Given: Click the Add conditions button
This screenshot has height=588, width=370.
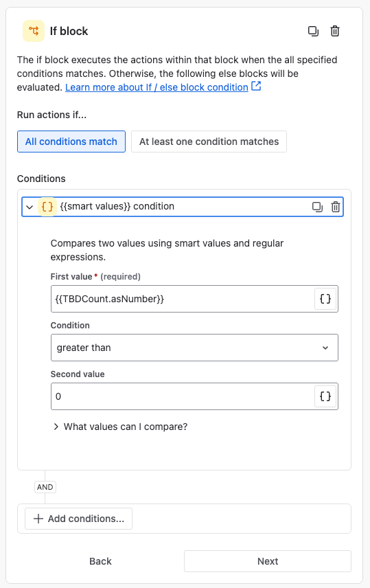Looking at the screenshot, I should click(78, 519).
